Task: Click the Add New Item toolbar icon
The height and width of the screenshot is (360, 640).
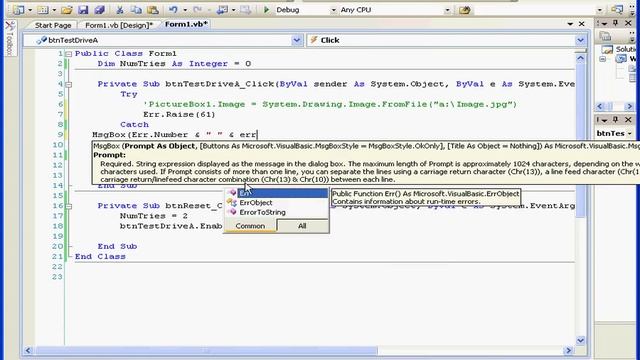Action: (x=43, y=9)
